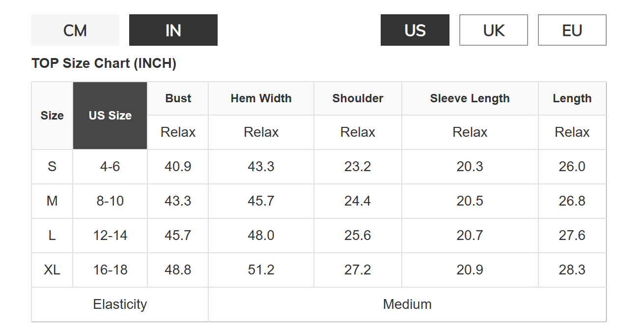Screen dimensions: 644x330
Task: Click the TOP Size Chart heading
Action: [x=104, y=63]
